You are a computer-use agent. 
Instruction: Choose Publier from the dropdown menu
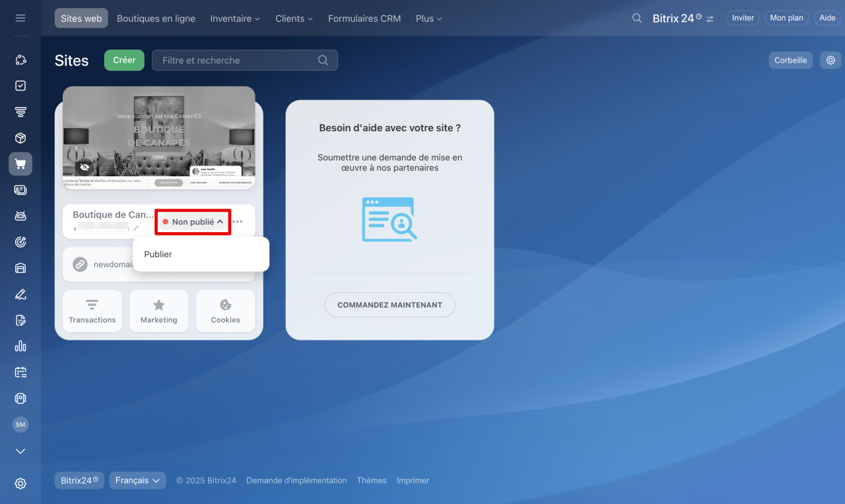click(x=201, y=254)
